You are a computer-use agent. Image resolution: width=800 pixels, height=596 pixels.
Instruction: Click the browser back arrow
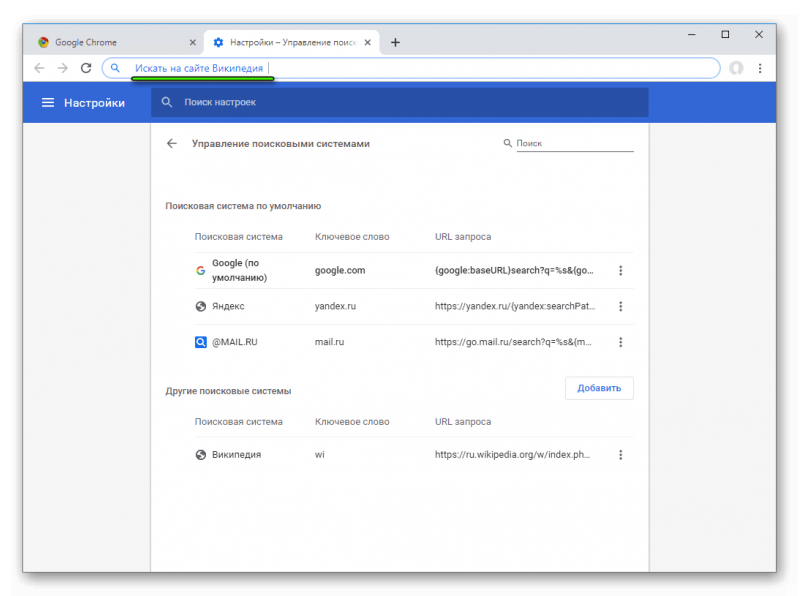click(x=39, y=68)
